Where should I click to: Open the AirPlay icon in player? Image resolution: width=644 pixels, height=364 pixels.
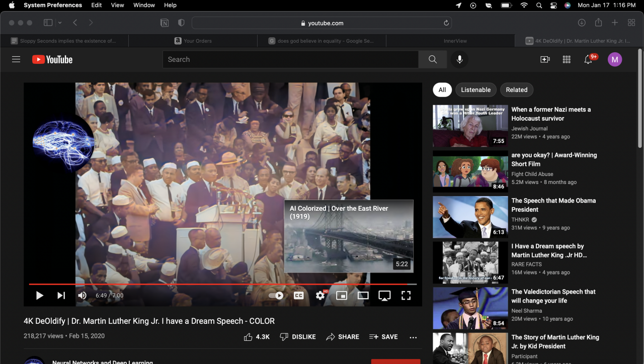384,296
